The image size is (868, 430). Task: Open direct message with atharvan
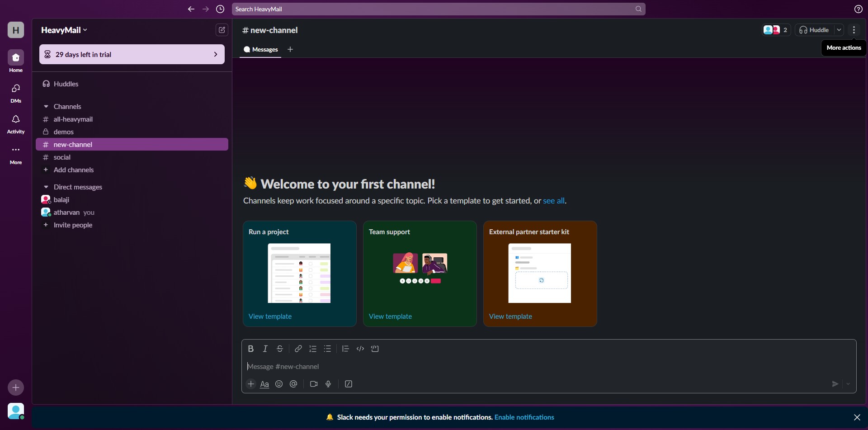click(x=132, y=213)
